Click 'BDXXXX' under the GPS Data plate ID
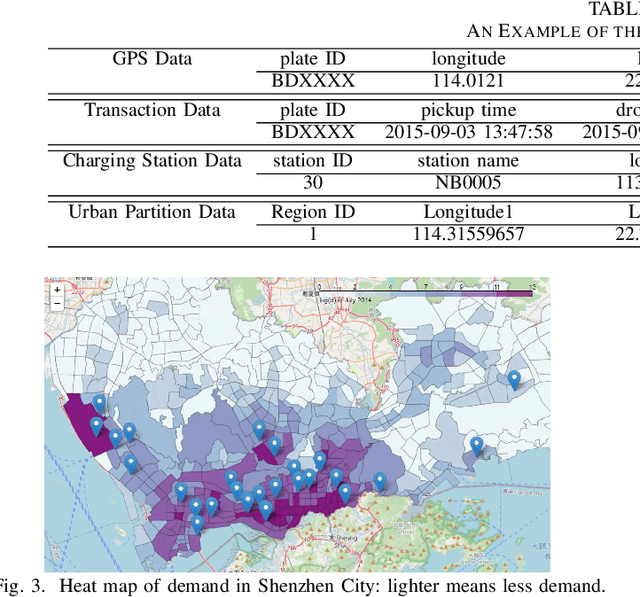 coord(313,80)
